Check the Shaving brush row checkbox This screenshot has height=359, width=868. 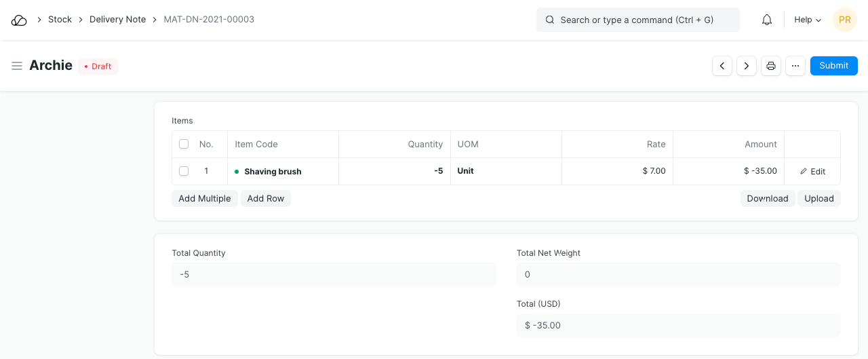tap(184, 171)
